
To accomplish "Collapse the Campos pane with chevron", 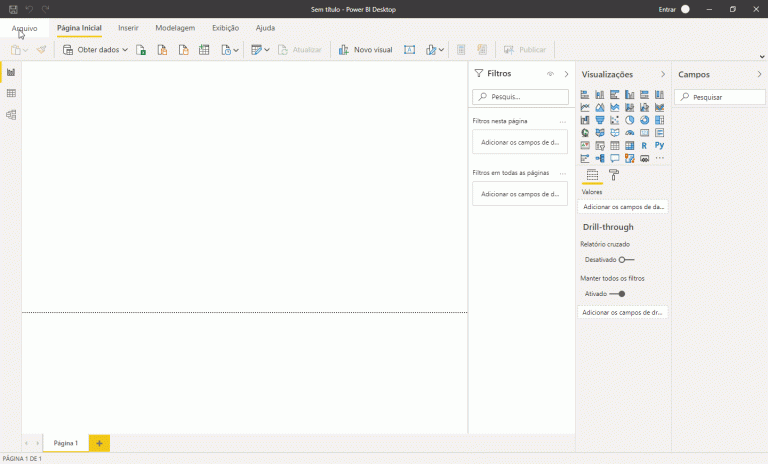I will (758, 74).
